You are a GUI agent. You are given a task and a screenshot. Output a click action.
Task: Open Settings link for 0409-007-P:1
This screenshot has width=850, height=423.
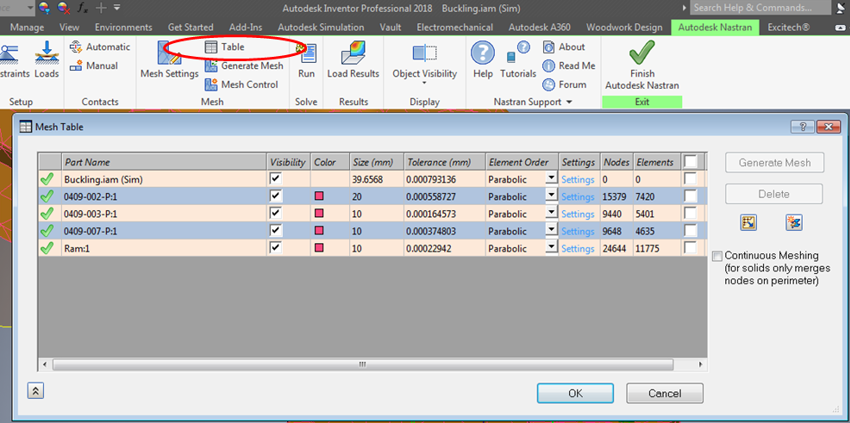pyautogui.click(x=578, y=232)
